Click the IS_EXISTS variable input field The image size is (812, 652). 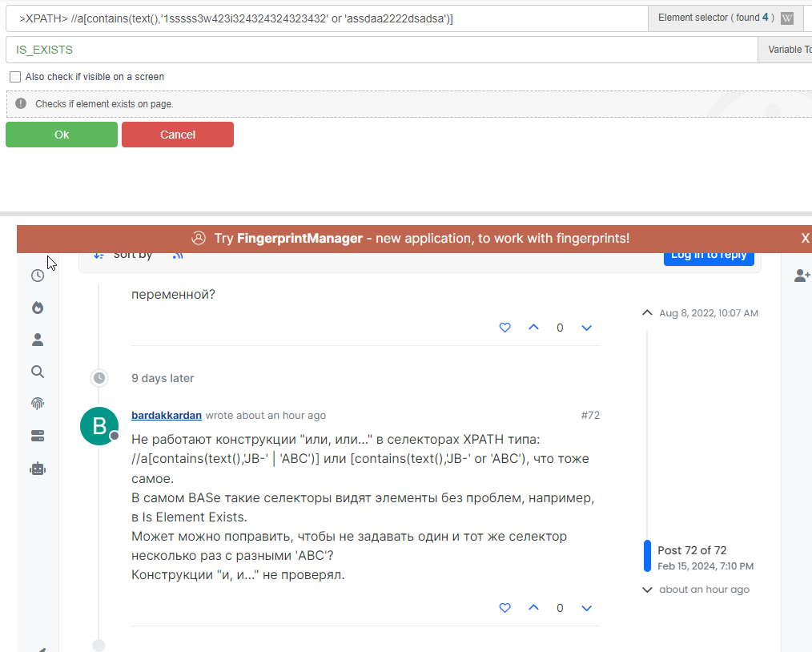(x=381, y=50)
